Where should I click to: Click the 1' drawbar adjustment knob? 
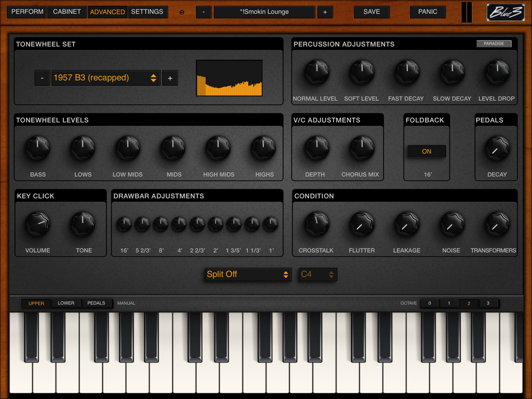coord(271,225)
